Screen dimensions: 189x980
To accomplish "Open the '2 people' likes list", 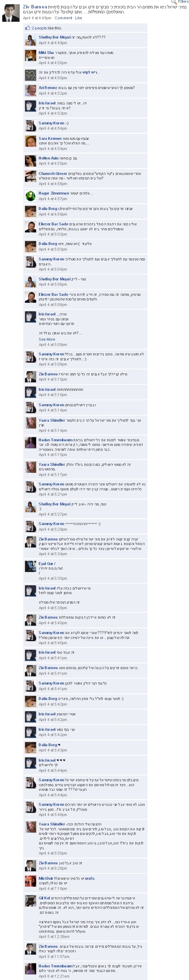I will click(39, 28).
